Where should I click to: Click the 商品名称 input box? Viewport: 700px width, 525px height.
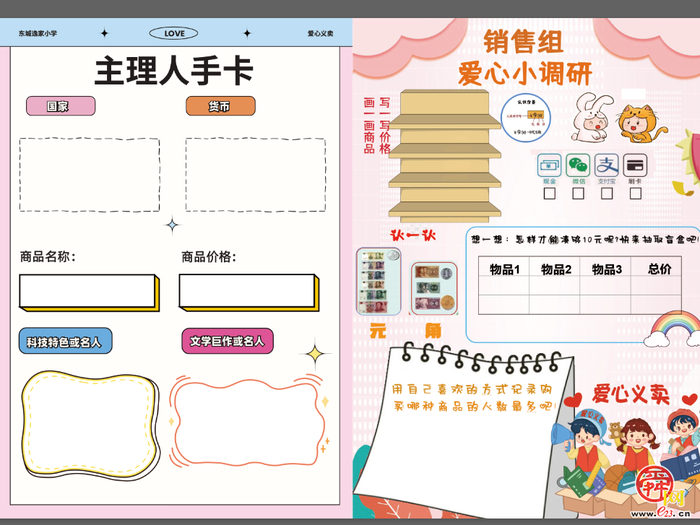[86, 291]
